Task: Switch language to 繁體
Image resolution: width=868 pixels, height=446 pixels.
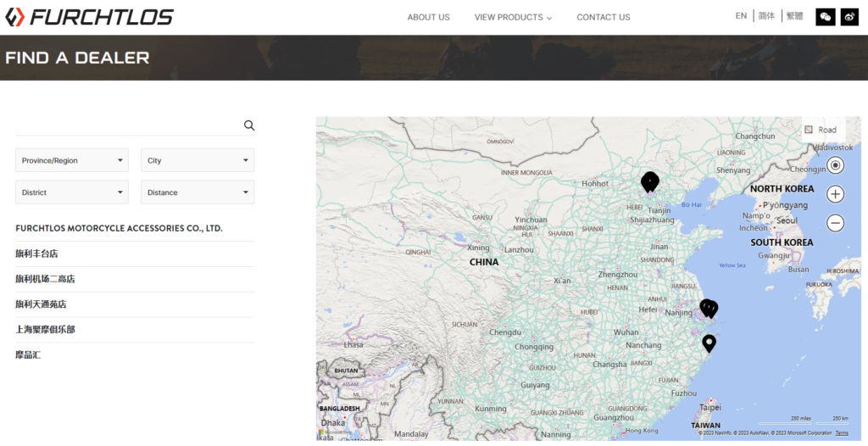Action: [795, 16]
